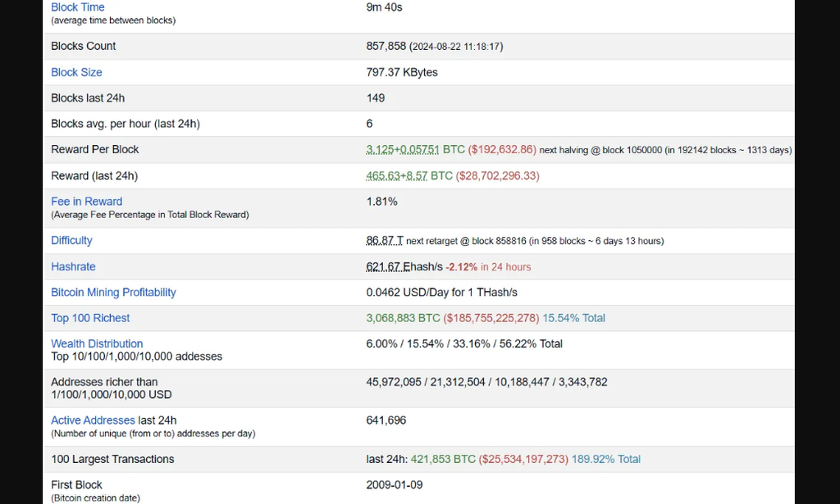This screenshot has width=840, height=504.
Task: Select the blocks avg per hour value 6
Action: click(x=369, y=124)
